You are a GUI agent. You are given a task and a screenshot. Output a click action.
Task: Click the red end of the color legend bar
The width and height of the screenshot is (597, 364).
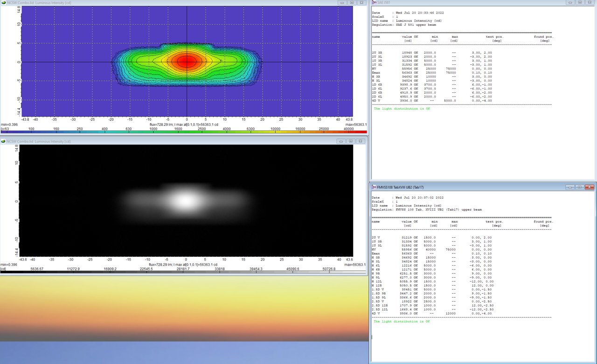coord(357,132)
